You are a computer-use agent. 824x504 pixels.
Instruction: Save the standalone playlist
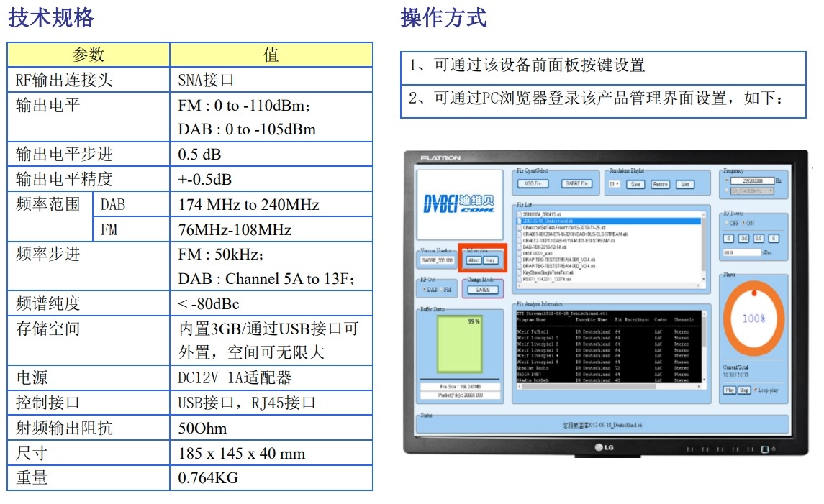635,184
